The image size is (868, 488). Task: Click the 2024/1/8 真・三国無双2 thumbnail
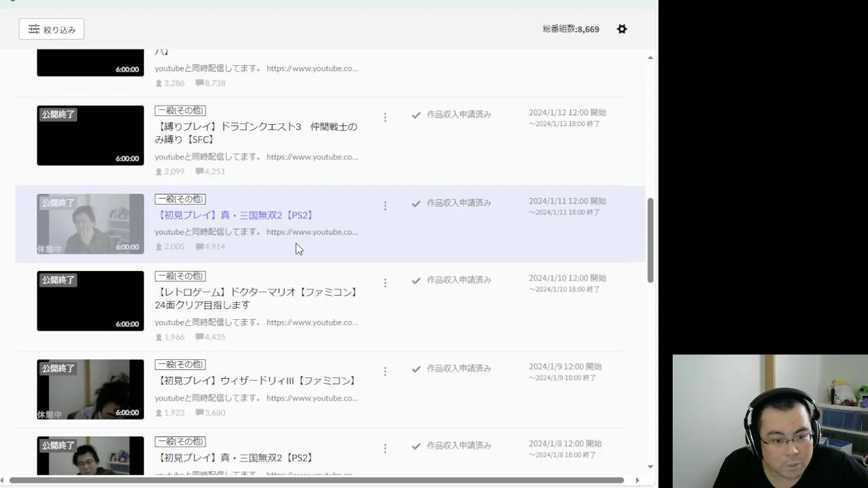[90, 455]
